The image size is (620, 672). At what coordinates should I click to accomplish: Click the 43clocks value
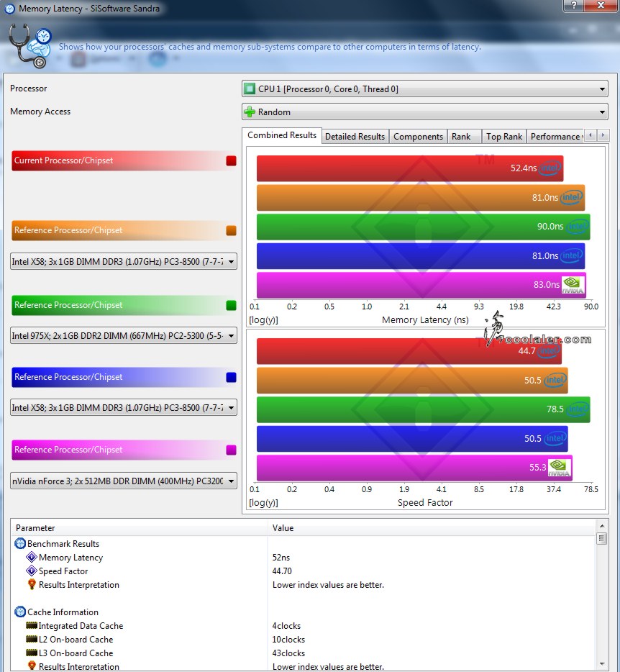288,653
